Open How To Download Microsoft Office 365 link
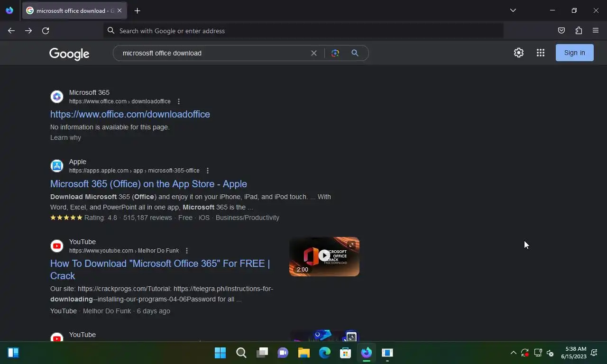Viewport: 607px width, 364px height. 160,270
